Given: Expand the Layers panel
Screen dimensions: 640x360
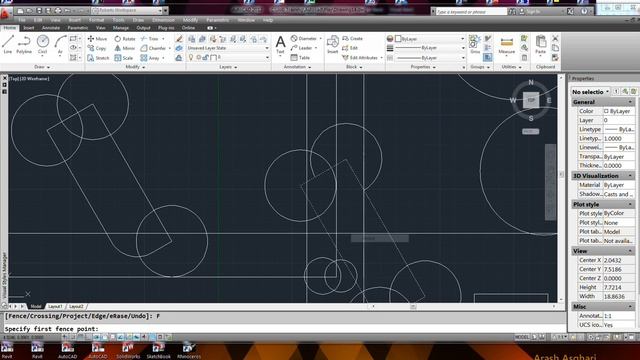Looking at the screenshot, I should (228, 67).
